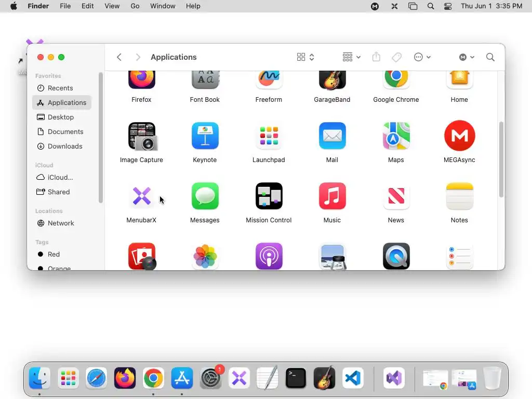Click the MenubarX icon in the menu bar

394,6
